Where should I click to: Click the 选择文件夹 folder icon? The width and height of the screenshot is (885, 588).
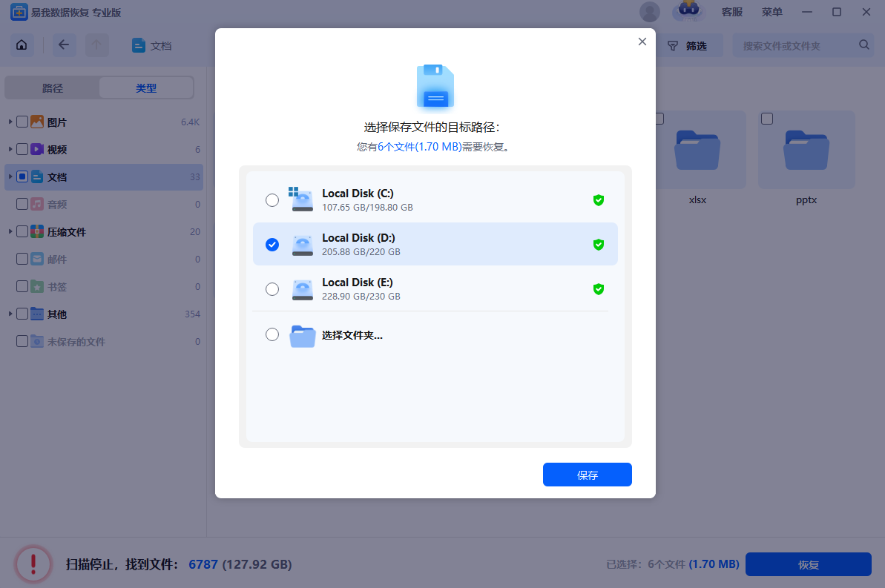point(303,336)
